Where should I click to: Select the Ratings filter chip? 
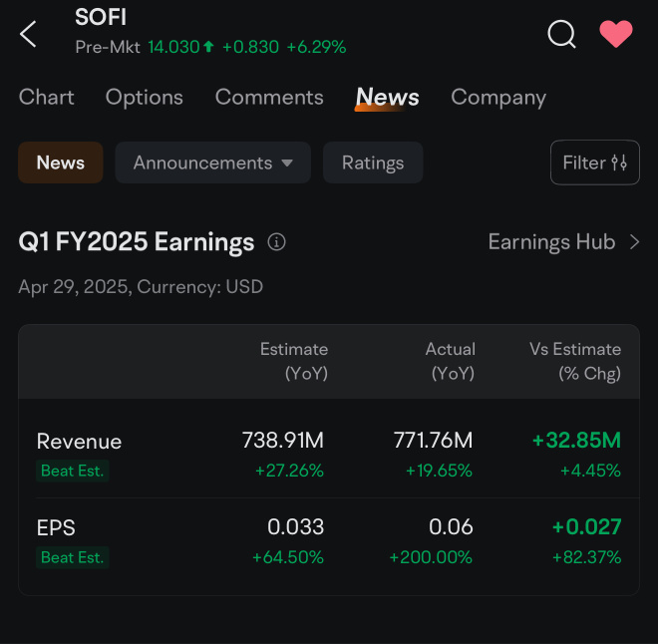[373, 162]
